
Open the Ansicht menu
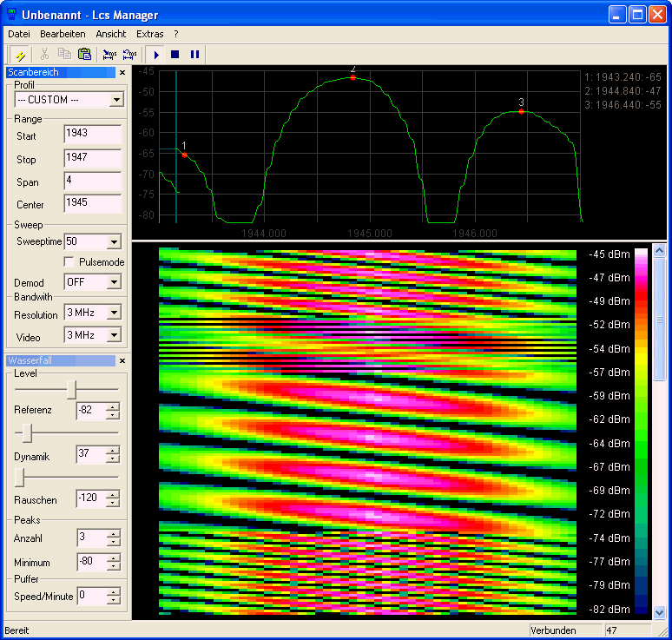tap(111, 34)
